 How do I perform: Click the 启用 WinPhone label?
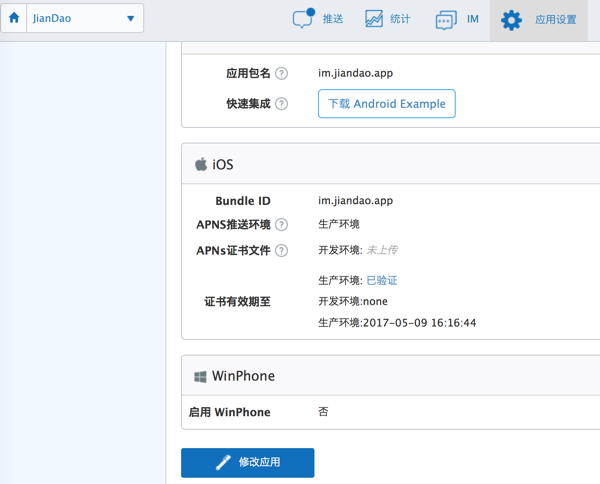(230, 412)
